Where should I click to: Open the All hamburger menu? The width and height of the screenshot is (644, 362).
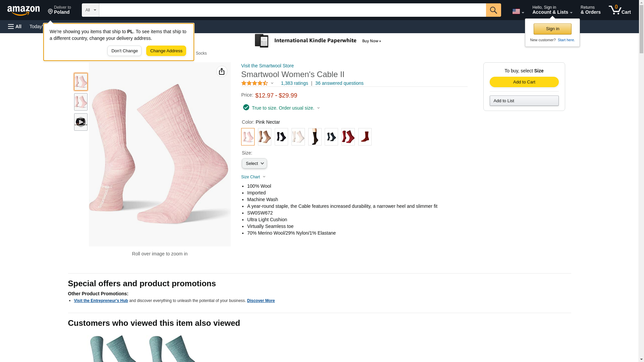15,26
